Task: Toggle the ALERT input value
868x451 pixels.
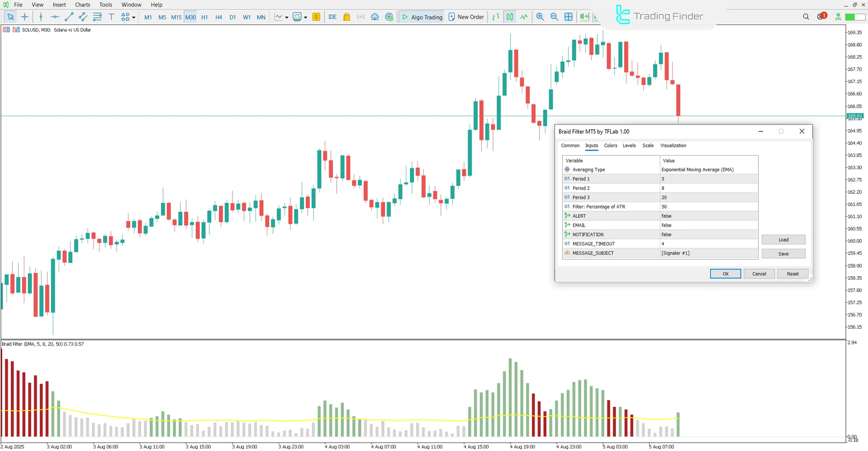Action: [x=708, y=216]
